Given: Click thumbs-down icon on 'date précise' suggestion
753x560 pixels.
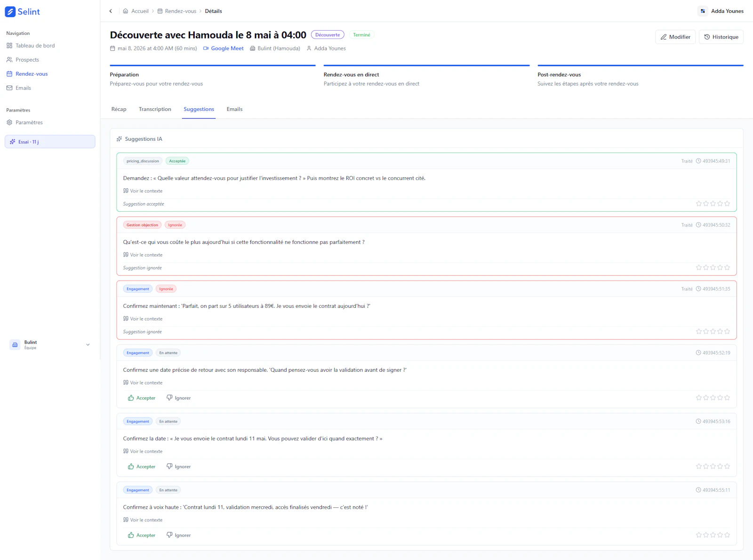Looking at the screenshot, I should [x=169, y=398].
